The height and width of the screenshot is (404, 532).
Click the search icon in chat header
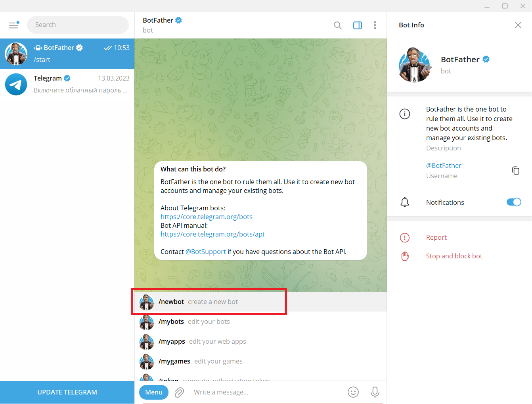[x=338, y=25]
